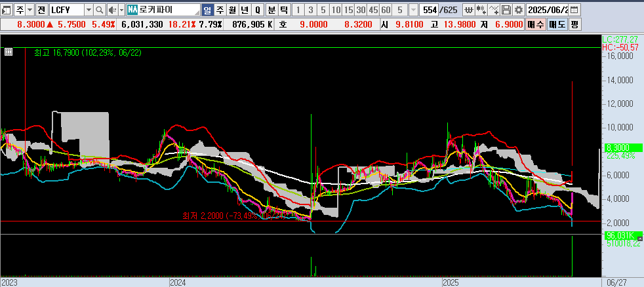The height and width of the screenshot is (287, 644).
Task: Click the volume value 6,031,330
Action: [x=142, y=25]
